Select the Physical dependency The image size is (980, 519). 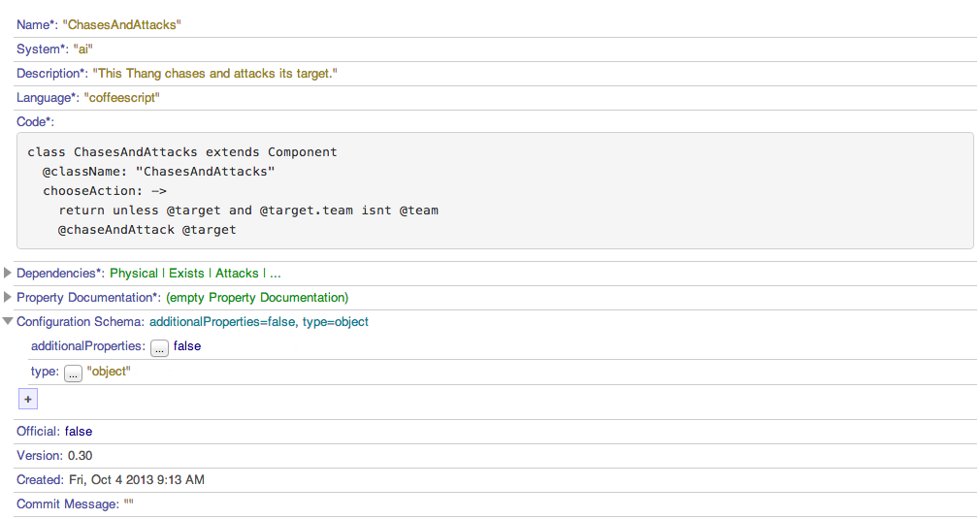[134, 273]
